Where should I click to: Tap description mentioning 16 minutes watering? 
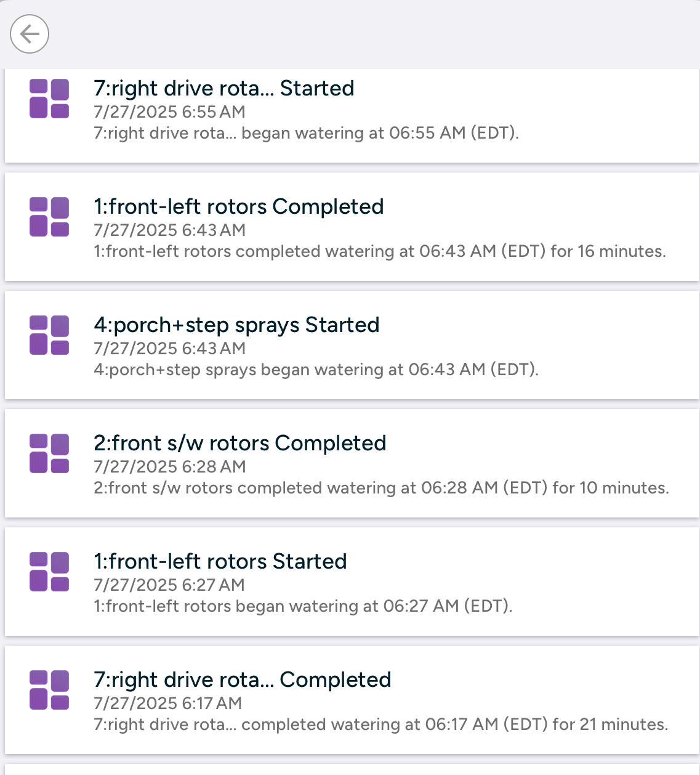(380, 251)
